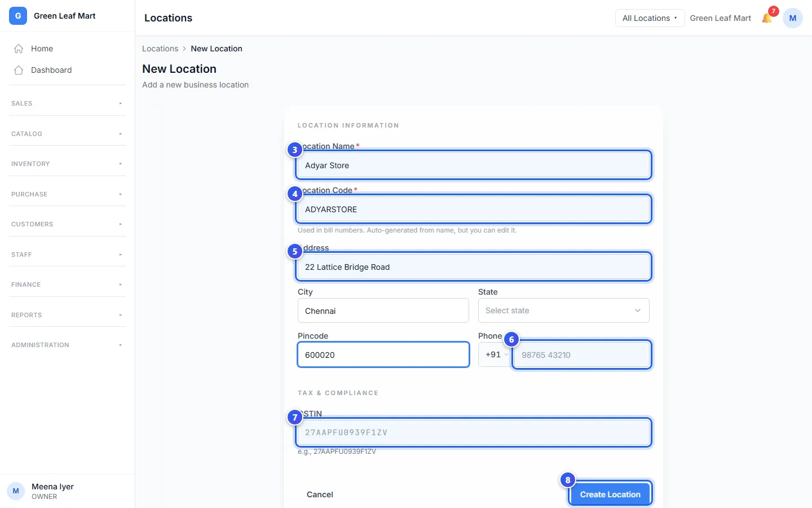The image size is (812, 508).
Task: Click the Location Name field
Action: click(474, 165)
